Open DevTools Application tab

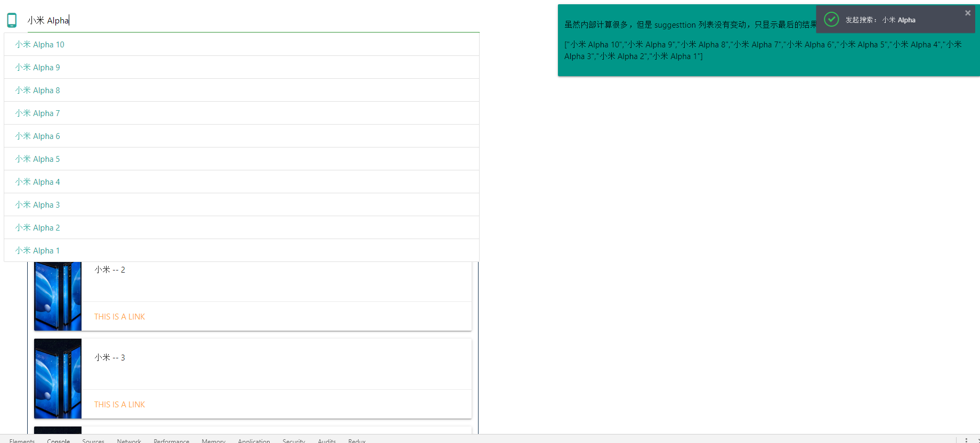(x=254, y=440)
